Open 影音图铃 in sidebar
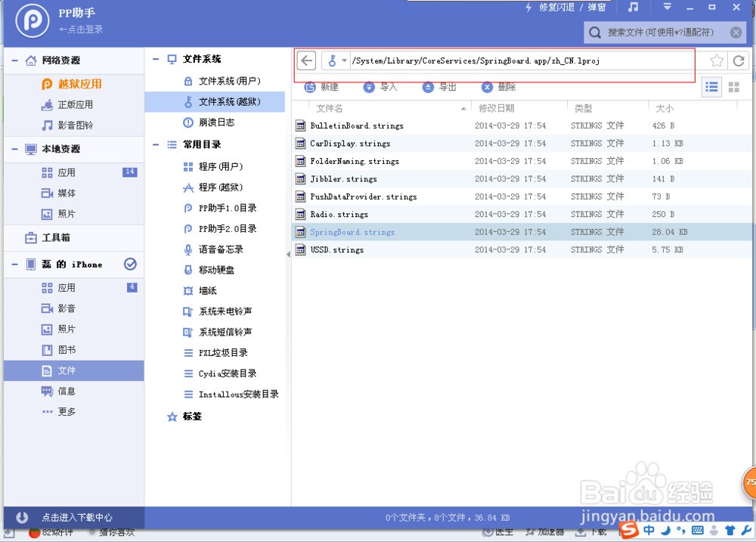 [x=67, y=125]
